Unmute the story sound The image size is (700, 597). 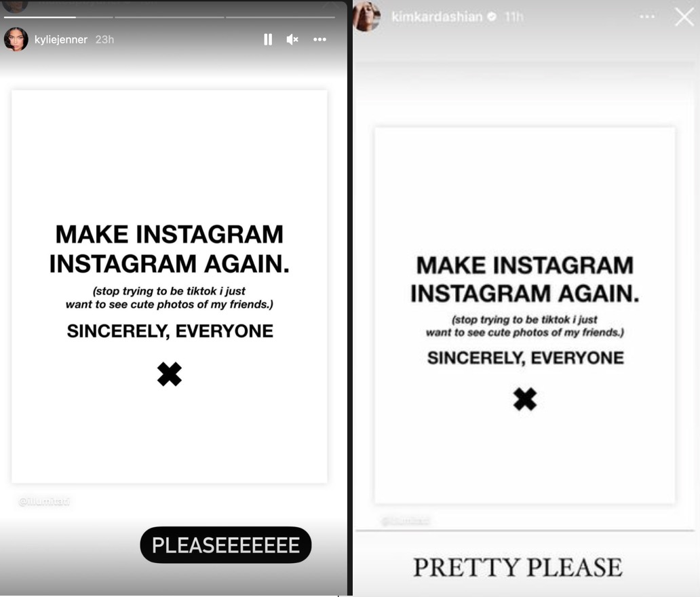[x=292, y=40]
